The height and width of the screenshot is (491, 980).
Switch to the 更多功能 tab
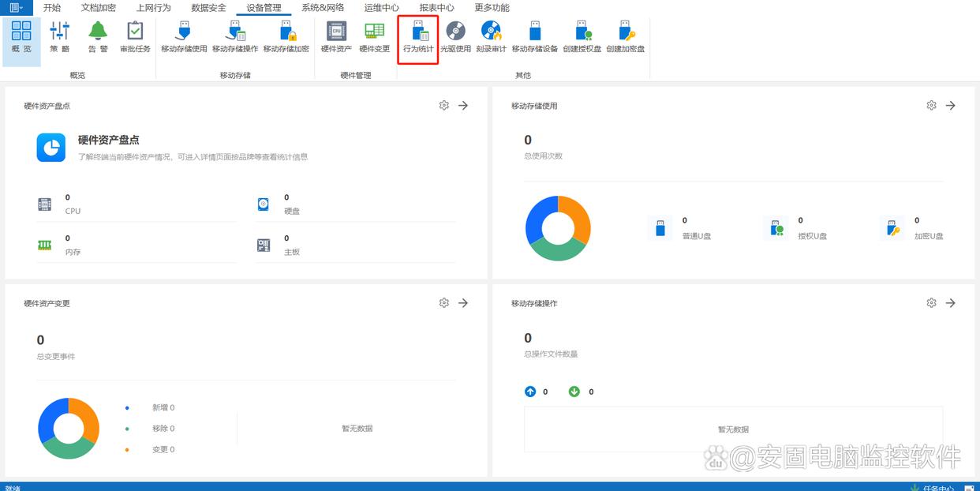tap(492, 8)
